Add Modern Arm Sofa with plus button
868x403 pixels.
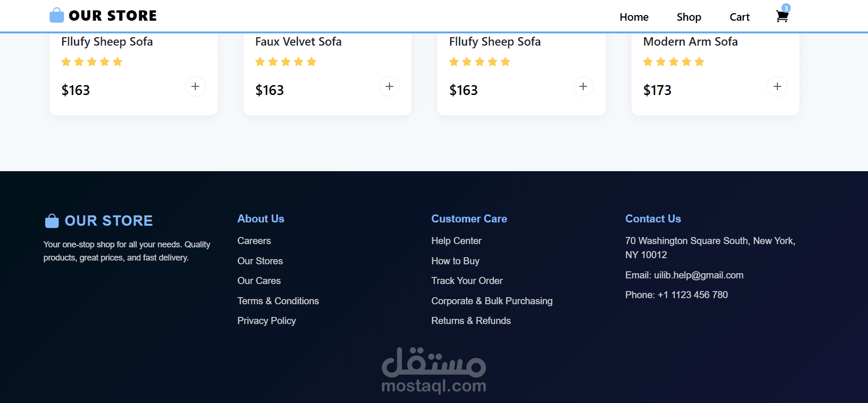(x=777, y=87)
